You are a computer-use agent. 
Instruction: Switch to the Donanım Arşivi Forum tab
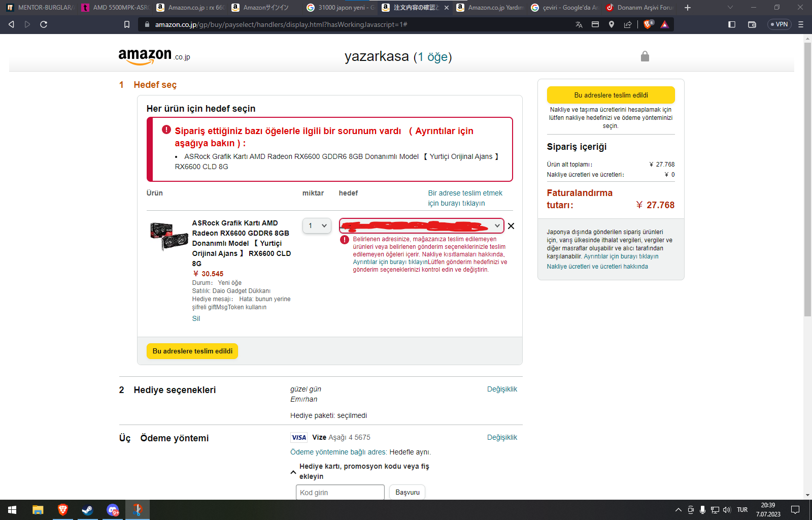click(640, 8)
